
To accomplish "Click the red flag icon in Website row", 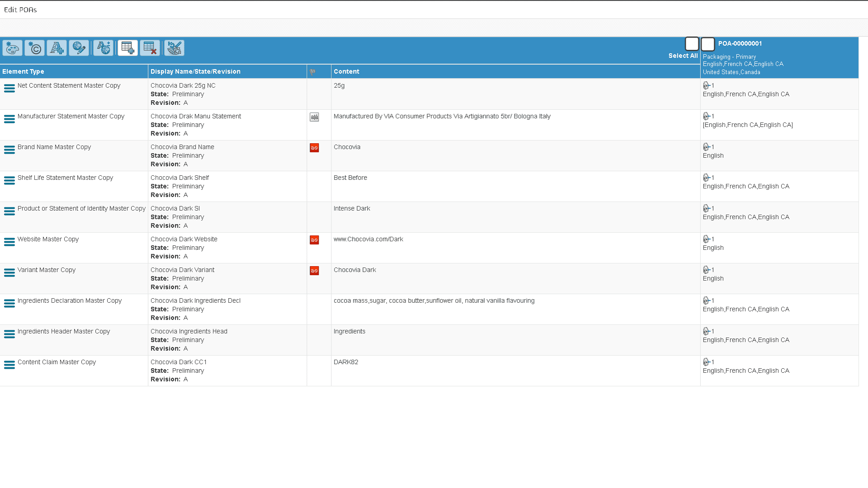I will [x=314, y=240].
